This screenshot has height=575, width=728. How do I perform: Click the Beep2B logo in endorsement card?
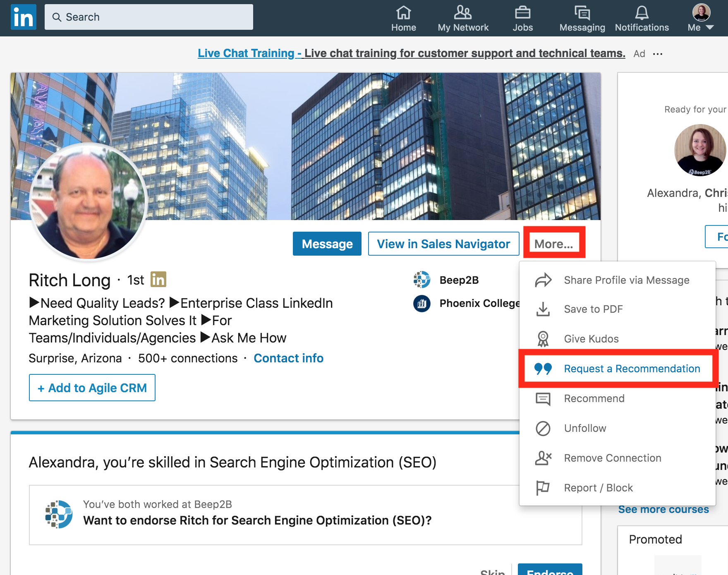[59, 514]
